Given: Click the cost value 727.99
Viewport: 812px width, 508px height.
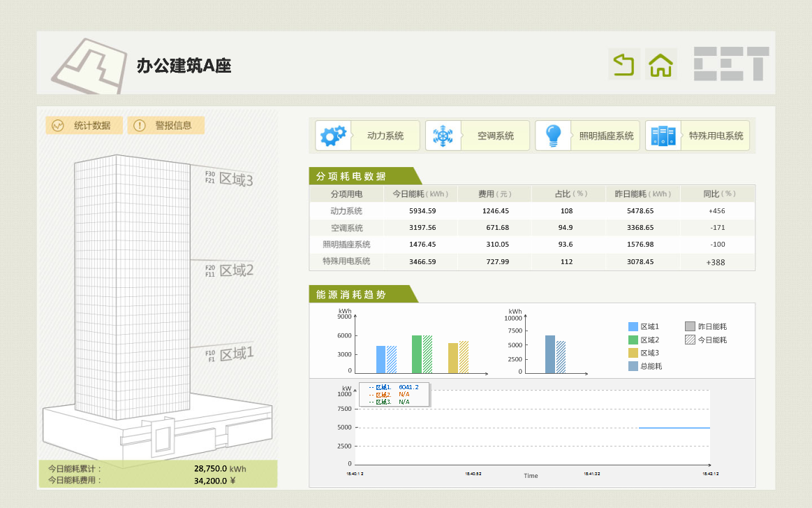Looking at the screenshot, I should point(498,262).
